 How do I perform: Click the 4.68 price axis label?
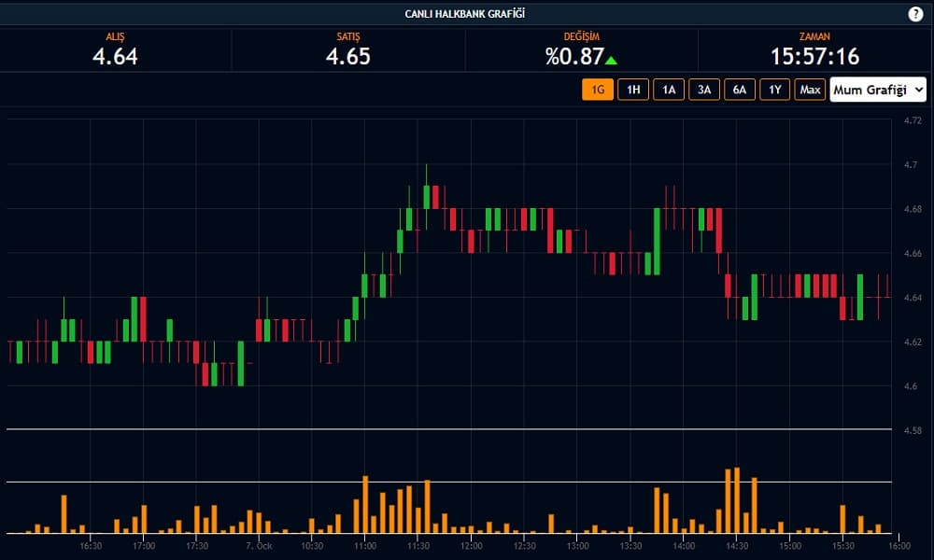click(x=913, y=209)
